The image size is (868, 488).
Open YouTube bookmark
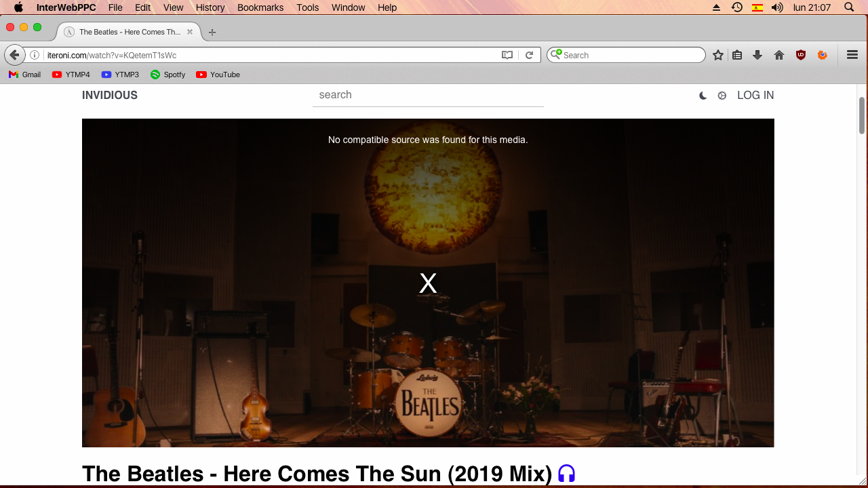pos(218,75)
